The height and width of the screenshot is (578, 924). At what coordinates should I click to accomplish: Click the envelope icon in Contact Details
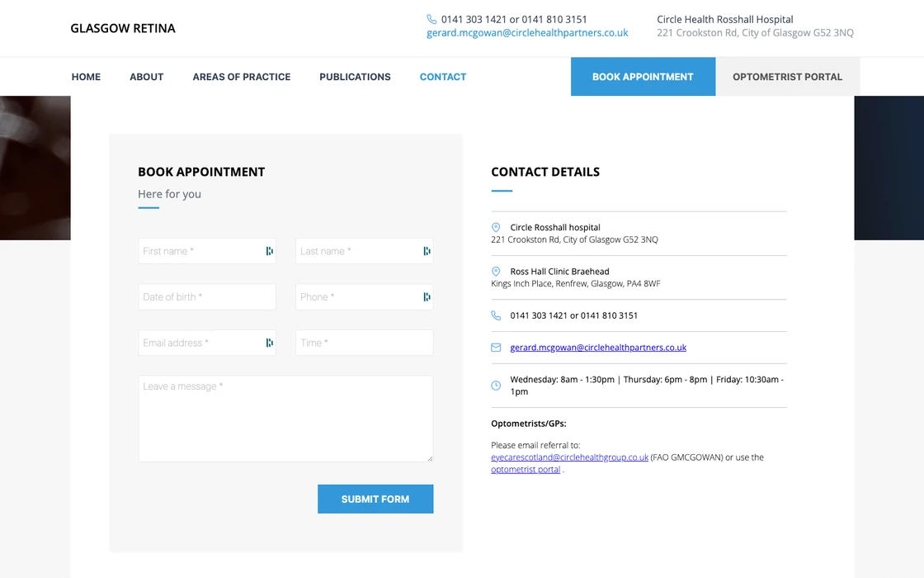496,348
